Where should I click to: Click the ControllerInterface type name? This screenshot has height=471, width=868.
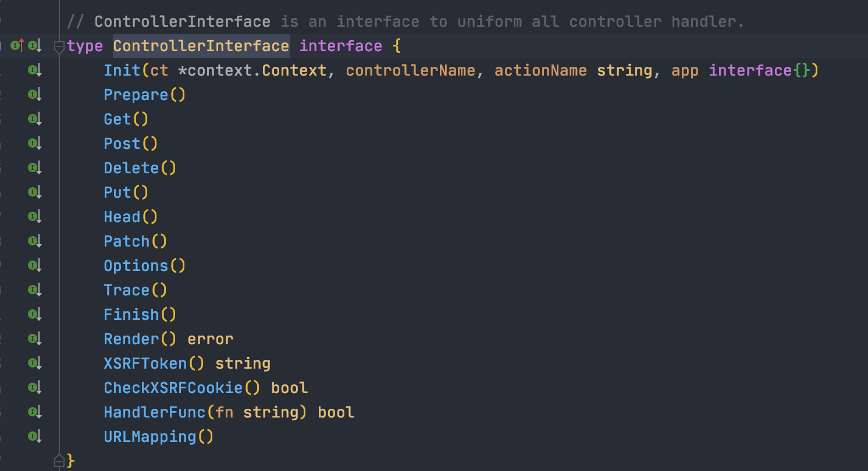point(201,46)
